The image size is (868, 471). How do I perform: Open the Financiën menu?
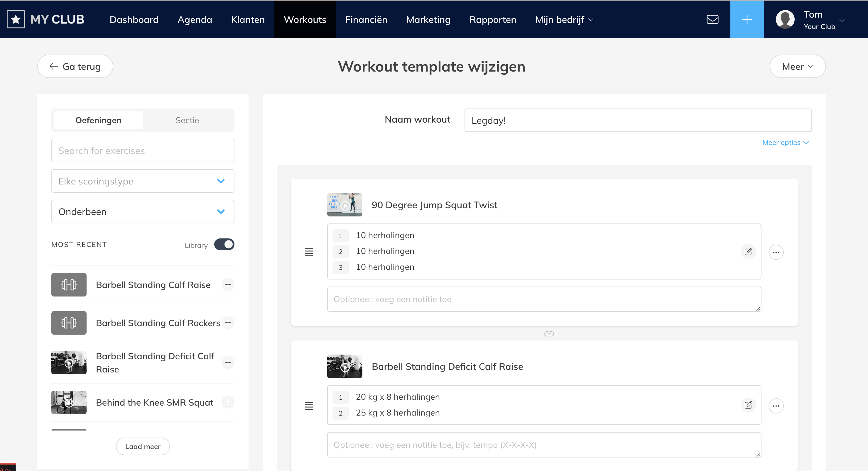coord(366,20)
